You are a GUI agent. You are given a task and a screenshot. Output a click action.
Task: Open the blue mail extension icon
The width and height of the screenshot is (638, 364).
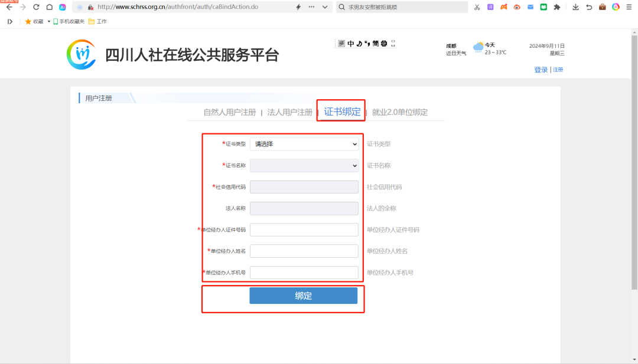pos(530,7)
